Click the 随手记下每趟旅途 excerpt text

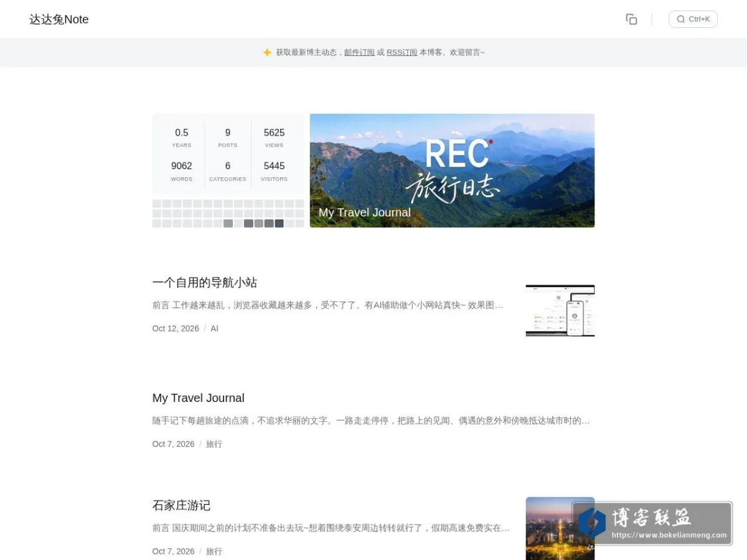(371, 421)
